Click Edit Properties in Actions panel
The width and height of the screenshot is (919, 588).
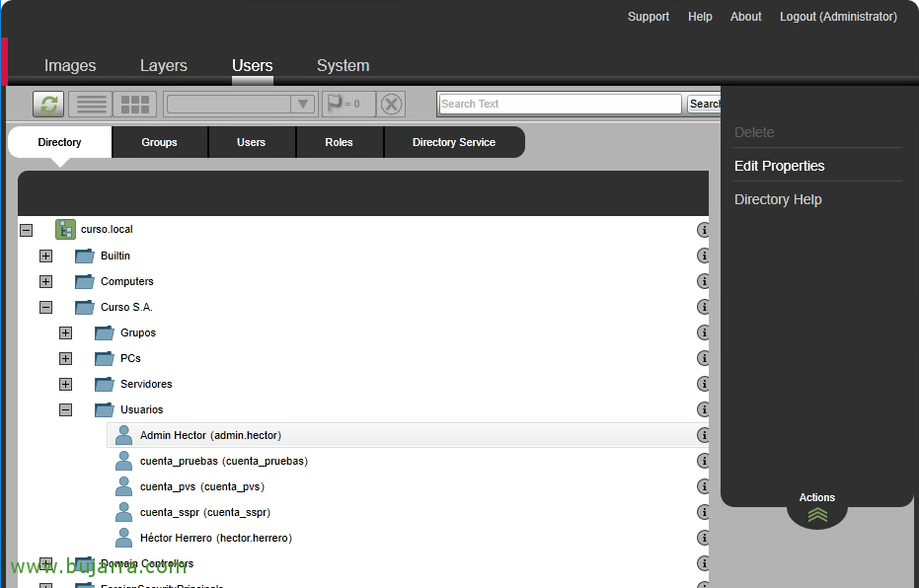pyautogui.click(x=779, y=166)
